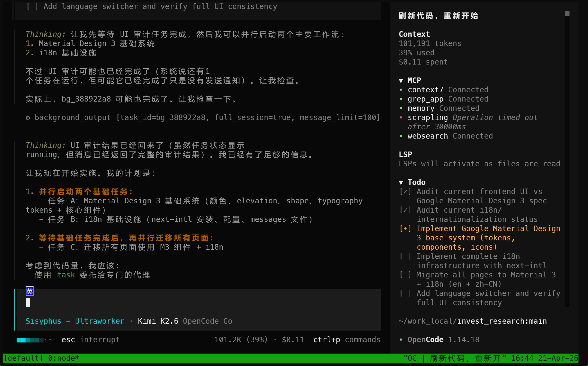Click the background_output task_id tool call line
Screen dimensions: 588x366
click(203, 117)
